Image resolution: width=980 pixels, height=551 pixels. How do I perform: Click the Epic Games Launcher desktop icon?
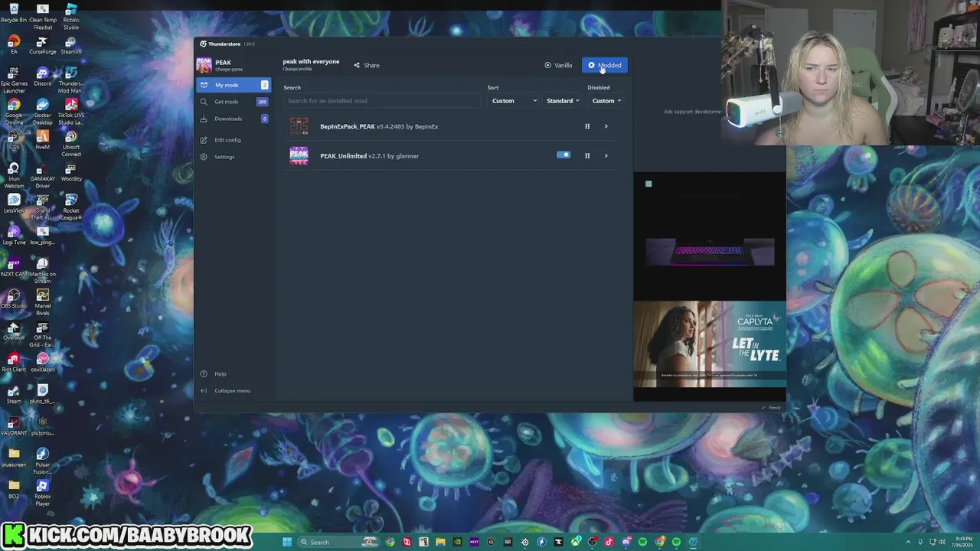pyautogui.click(x=14, y=81)
